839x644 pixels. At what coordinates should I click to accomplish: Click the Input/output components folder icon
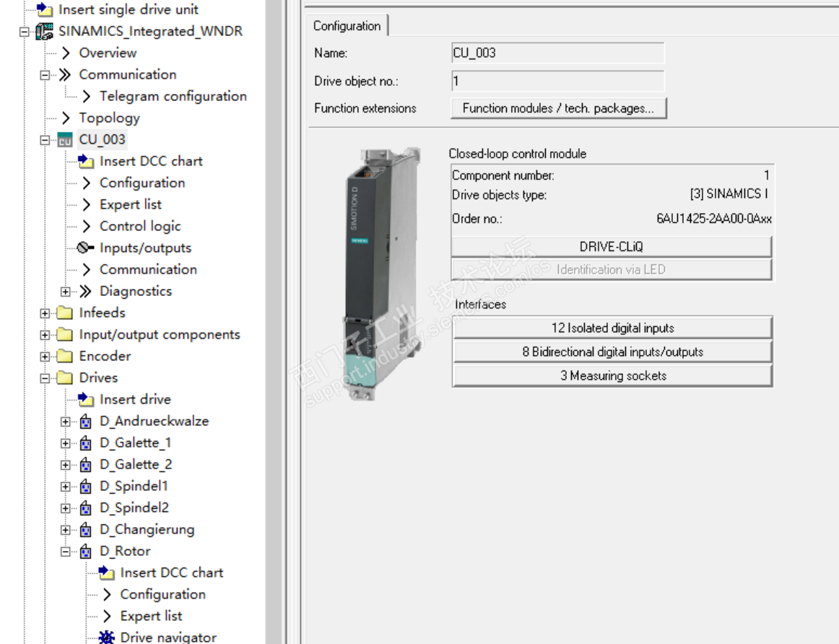(x=65, y=334)
